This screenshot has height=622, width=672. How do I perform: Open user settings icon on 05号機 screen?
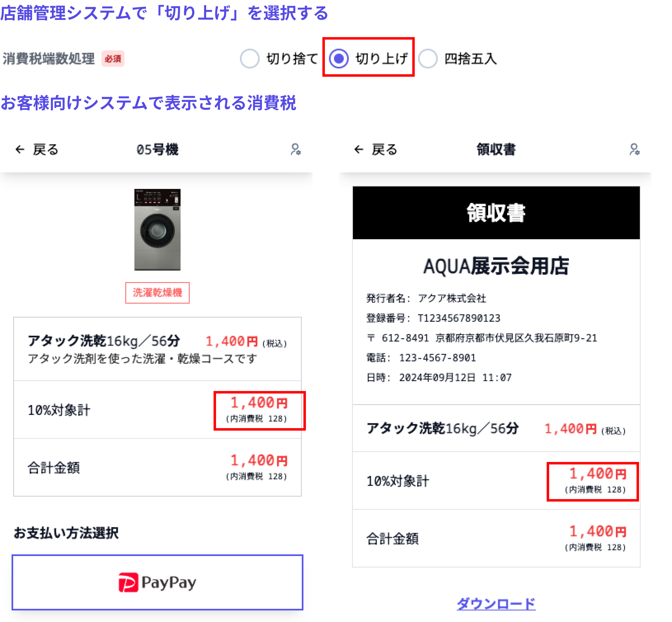point(296,150)
